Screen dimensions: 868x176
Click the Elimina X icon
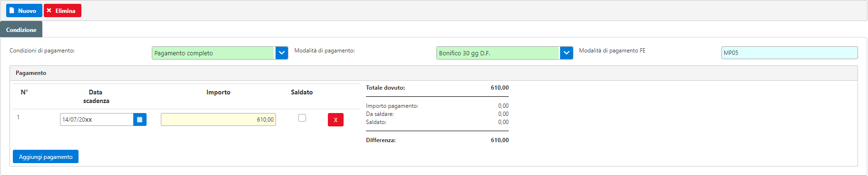click(x=49, y=10)
